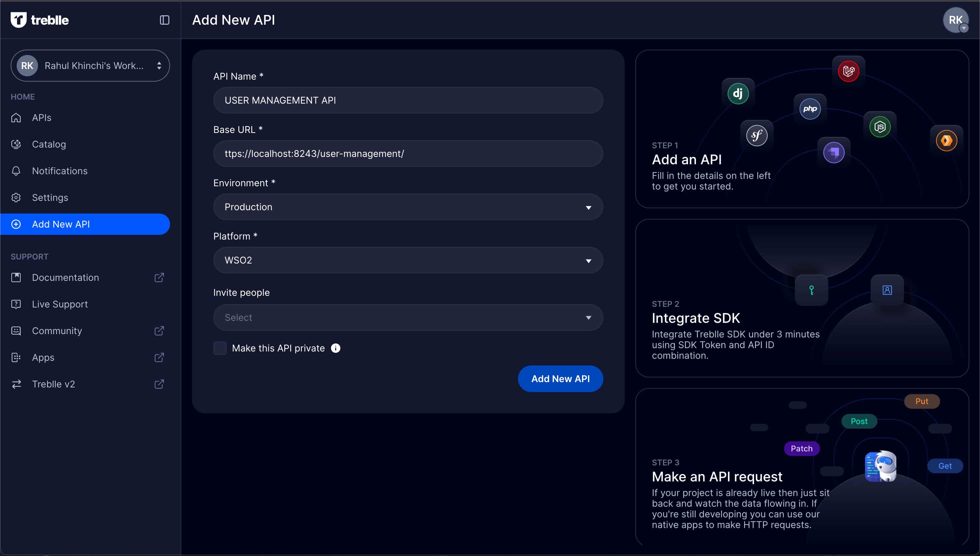Click the Symfony framework icon
This screenshot has height=556, width=980.
click(x=756, y=136)
